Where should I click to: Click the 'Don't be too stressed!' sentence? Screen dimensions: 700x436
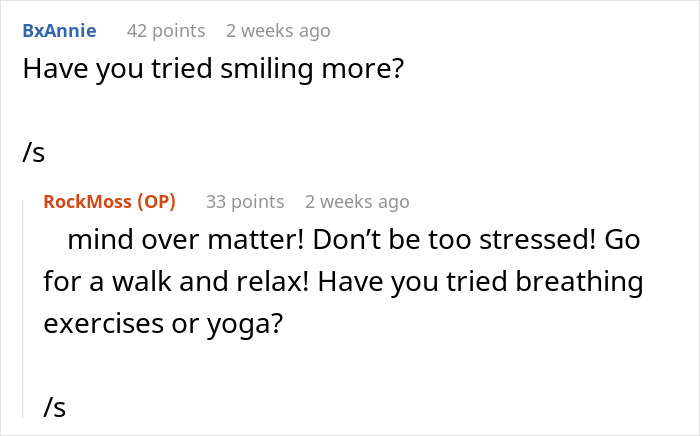pyautogui.click(x=454, y=240)
